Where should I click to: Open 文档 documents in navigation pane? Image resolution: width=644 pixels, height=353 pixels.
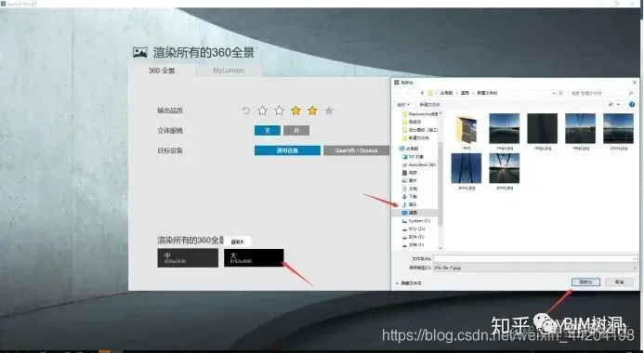click(410, 189)
